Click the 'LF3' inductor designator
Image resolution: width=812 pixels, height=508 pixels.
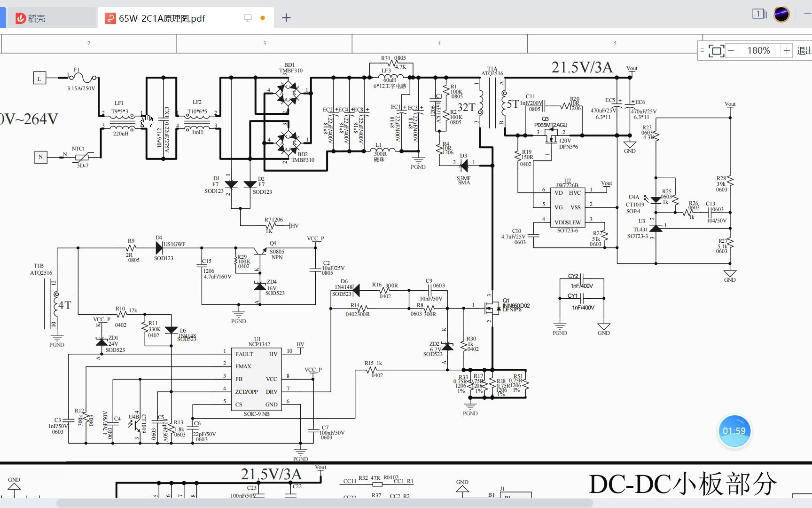(x=386, y=71)
